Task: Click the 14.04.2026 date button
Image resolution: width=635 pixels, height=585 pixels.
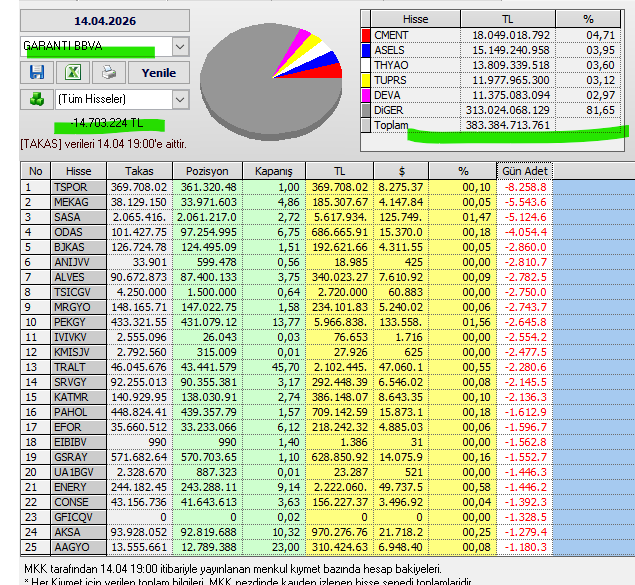Action: coord(105,21)
